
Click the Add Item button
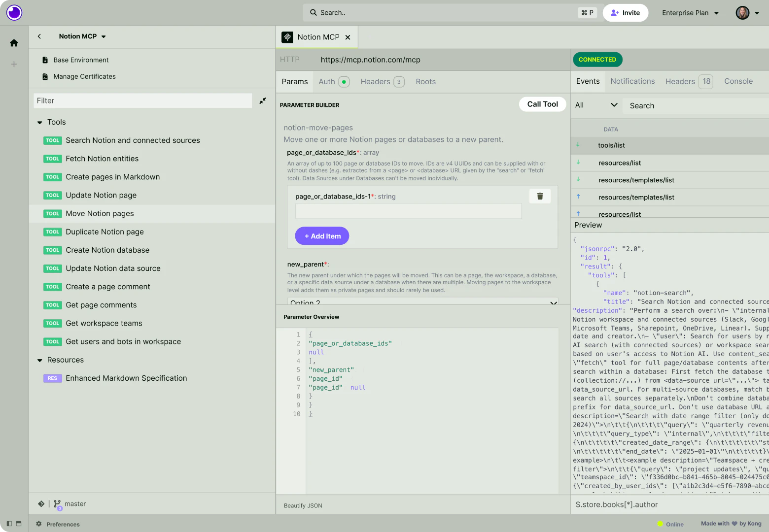click(322, 236)
